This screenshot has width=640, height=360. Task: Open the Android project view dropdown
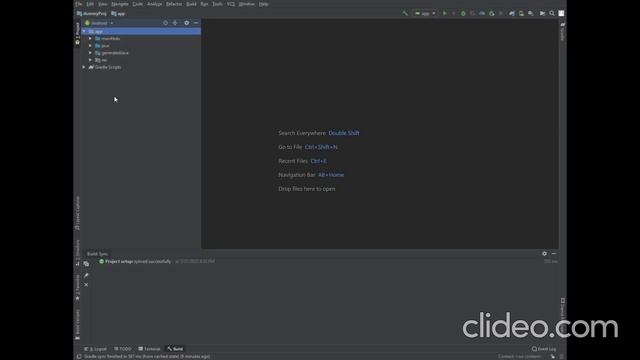pyautogui.click(x=99, y=23)
